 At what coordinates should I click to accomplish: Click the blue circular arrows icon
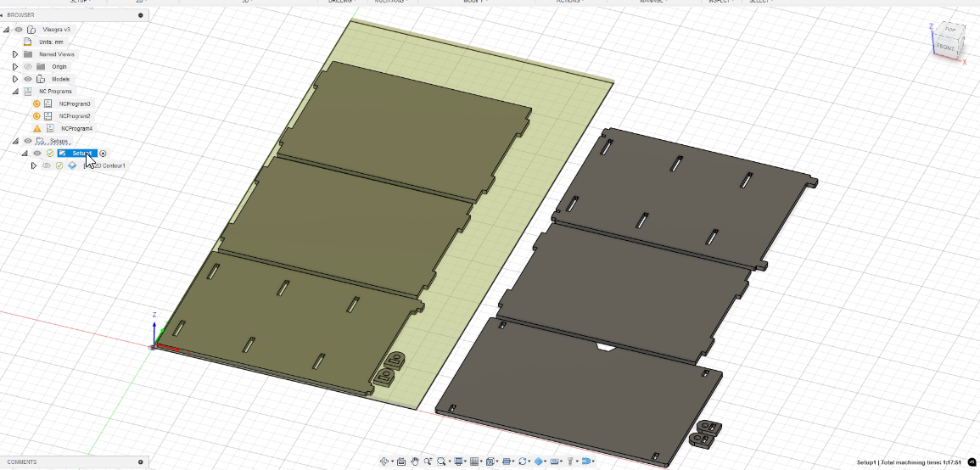click(523, 462)
